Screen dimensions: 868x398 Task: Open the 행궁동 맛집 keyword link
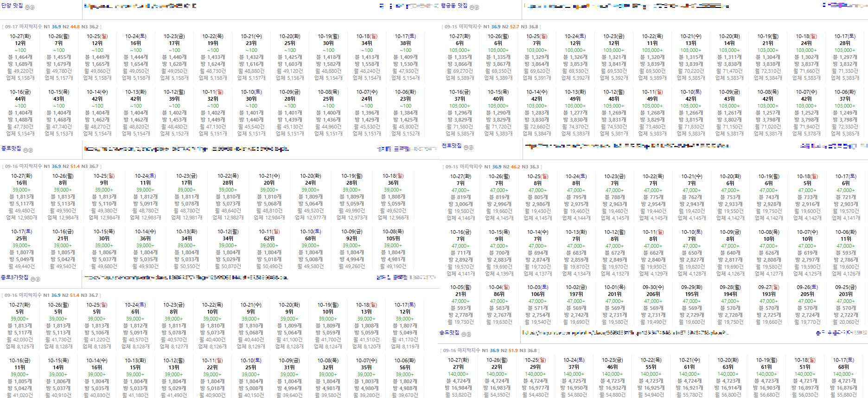(x=454, y=6)
